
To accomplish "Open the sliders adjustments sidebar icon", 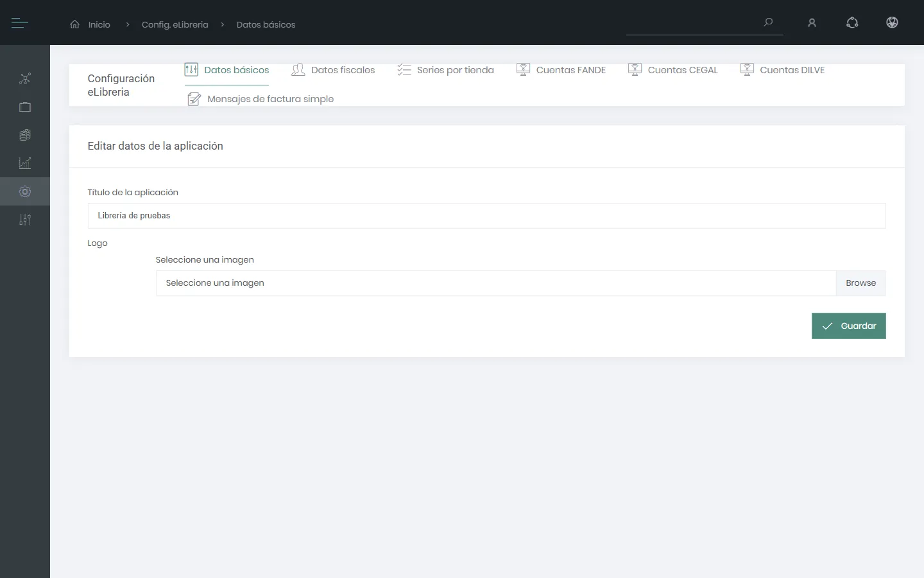I will click(25, 220).
